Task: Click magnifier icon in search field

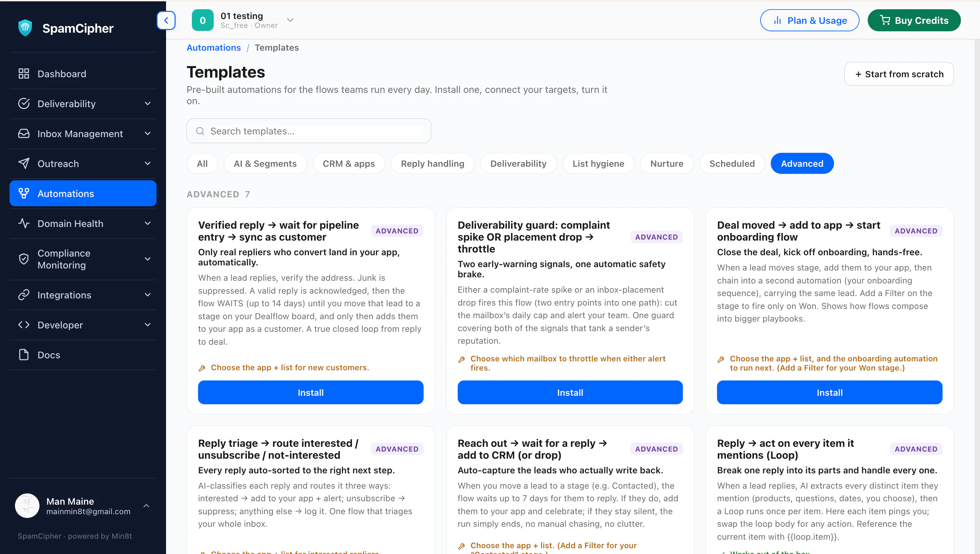Action: pos(200,131)
